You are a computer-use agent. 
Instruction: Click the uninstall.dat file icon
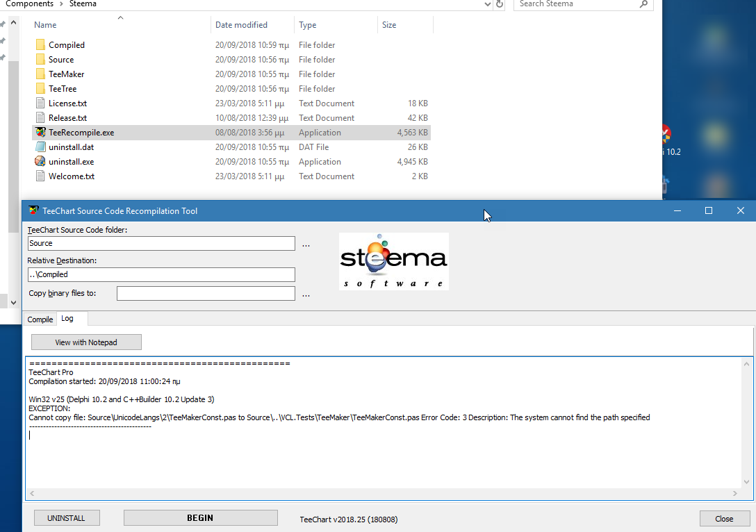pyautogui.click(x=40, y=147)
